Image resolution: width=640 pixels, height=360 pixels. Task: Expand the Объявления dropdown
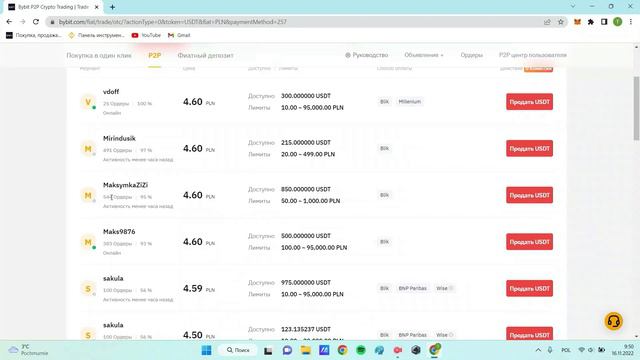pos(424,55)
